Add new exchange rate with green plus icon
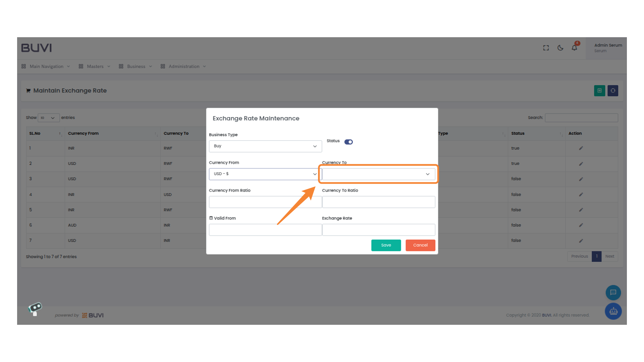Image resolution: width=644 pixels, height=362 pixels. coord(599,90)
